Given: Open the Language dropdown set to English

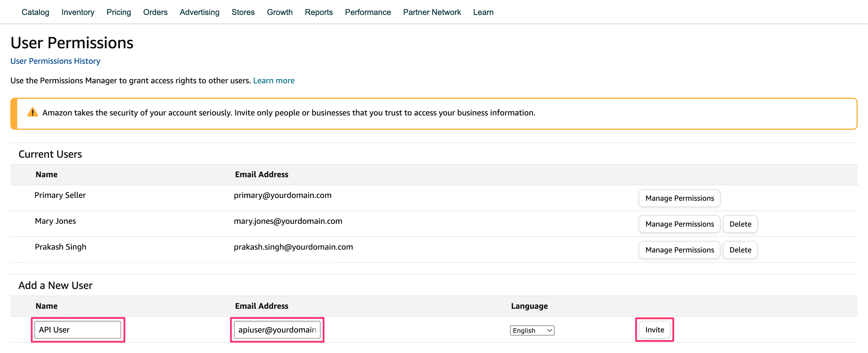Looking at the screenshot, I should 532,330.
